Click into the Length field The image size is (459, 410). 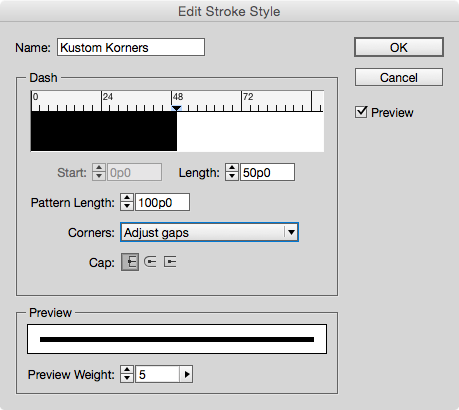(267, 172)
